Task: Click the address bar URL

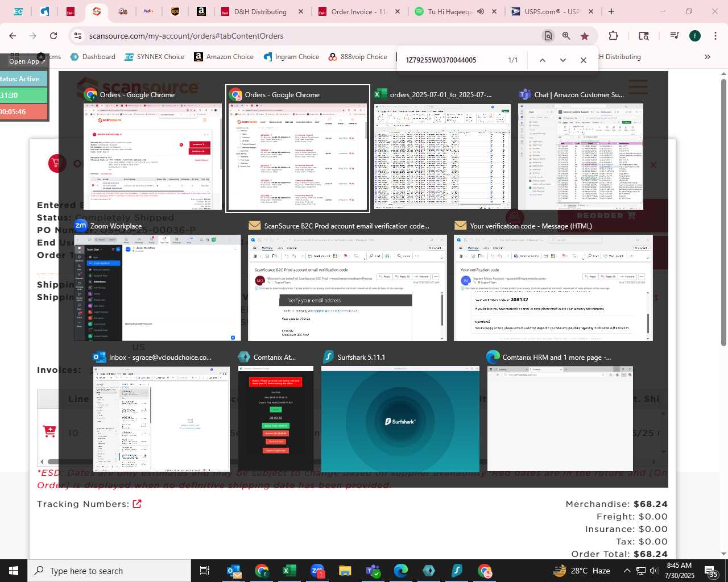Action: tap(186, 36)
